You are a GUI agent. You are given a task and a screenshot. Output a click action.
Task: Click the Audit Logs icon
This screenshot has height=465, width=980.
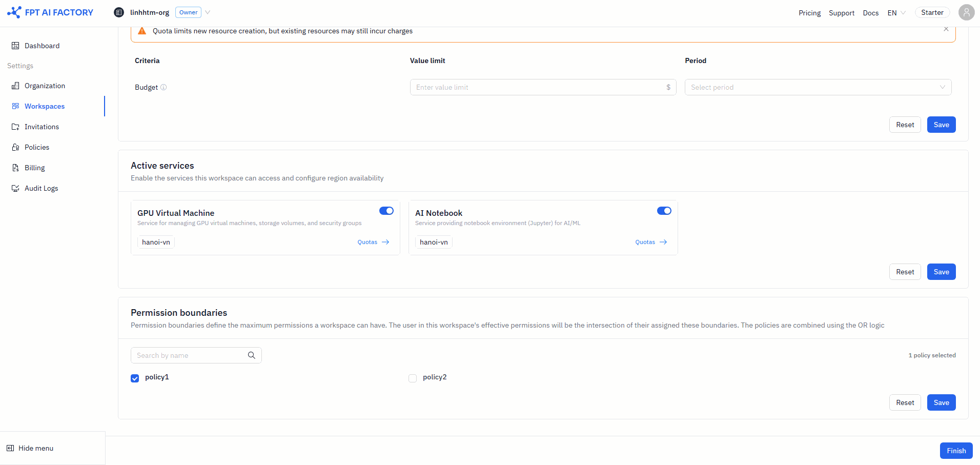click(x=15, y=188)
